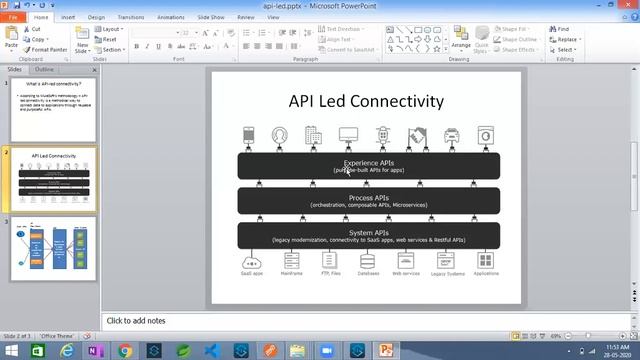Reset the slide layout with Reset
This screenshot has width=640, height=360.
pos(106,40)
